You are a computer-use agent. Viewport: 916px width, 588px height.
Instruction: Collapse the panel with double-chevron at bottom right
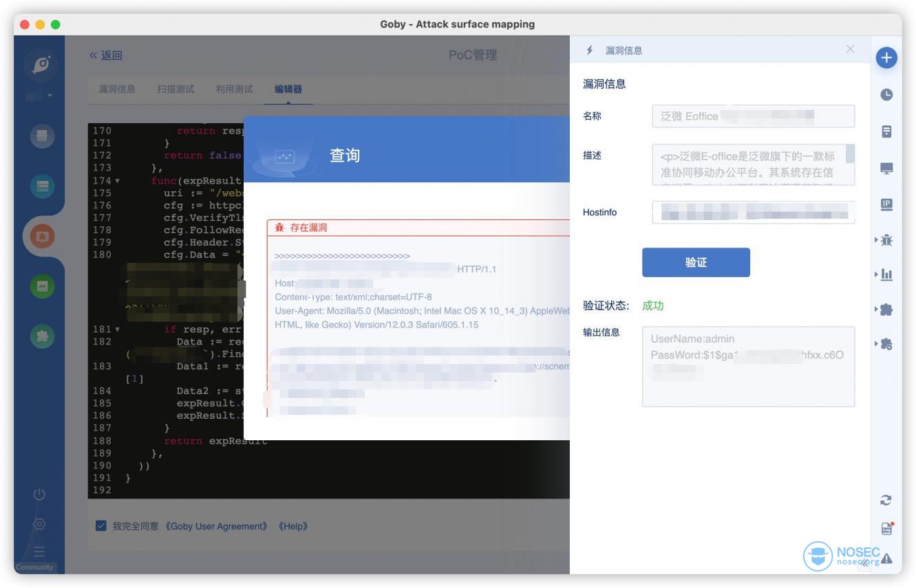pyautogui.click(x=864, y=563)
